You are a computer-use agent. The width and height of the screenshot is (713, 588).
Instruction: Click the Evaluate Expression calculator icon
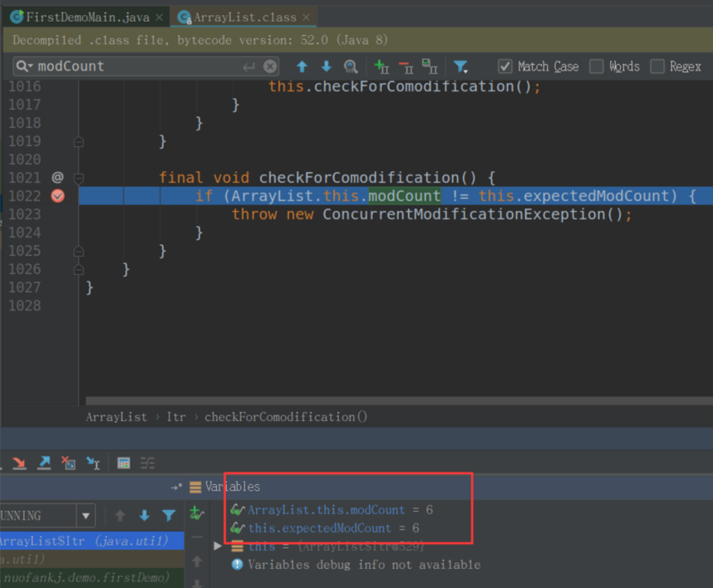point(123,463)
